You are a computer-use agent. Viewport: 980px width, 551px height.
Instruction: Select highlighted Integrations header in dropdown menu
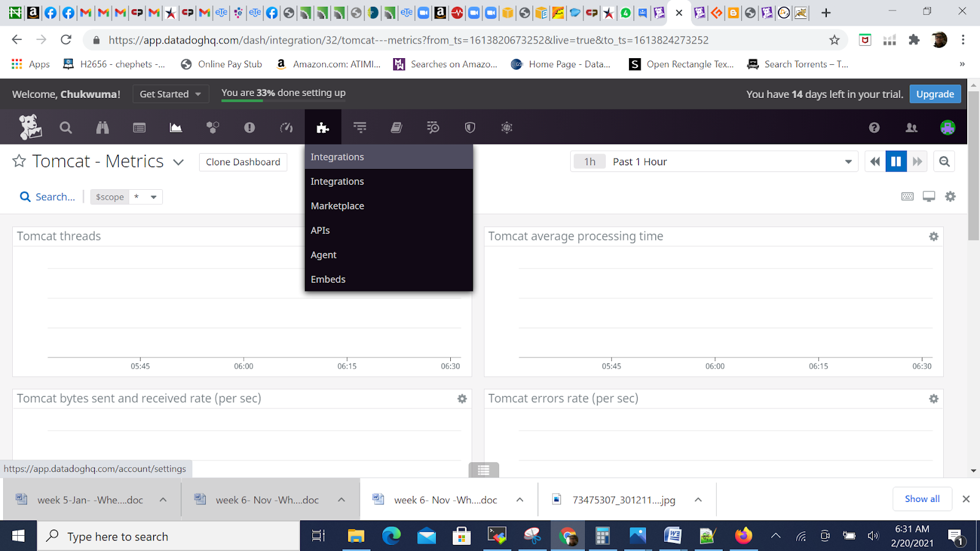click(389, 157)
